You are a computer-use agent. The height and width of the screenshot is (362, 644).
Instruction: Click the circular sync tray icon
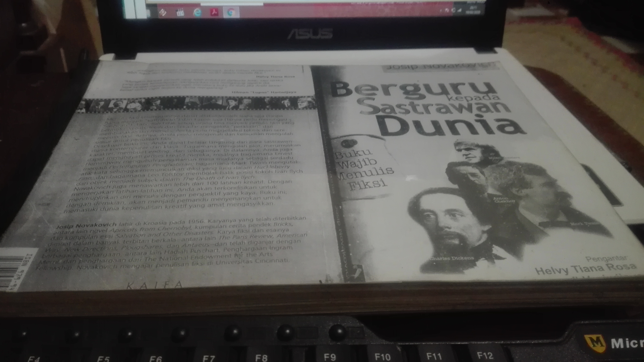(x=453, y=11)
